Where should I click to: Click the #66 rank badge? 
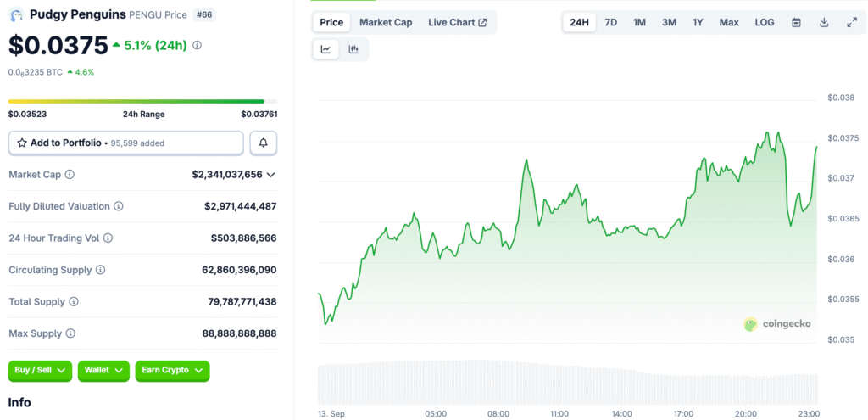(203, 15)
